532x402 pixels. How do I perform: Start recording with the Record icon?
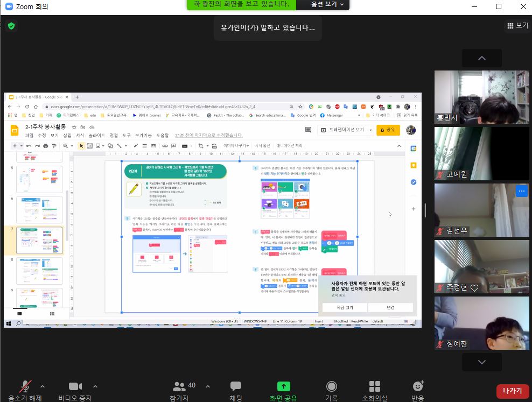pyautogui.click(x=332, y=386)
